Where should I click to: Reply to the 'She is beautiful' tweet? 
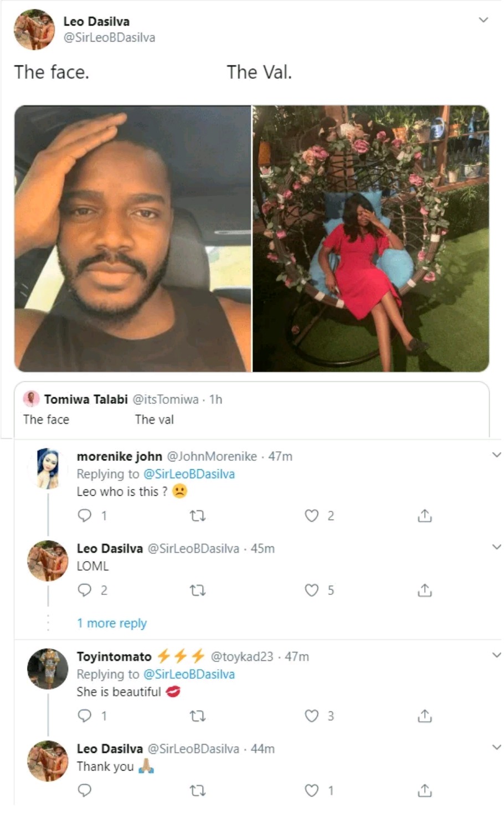click(x=85, y=716)
